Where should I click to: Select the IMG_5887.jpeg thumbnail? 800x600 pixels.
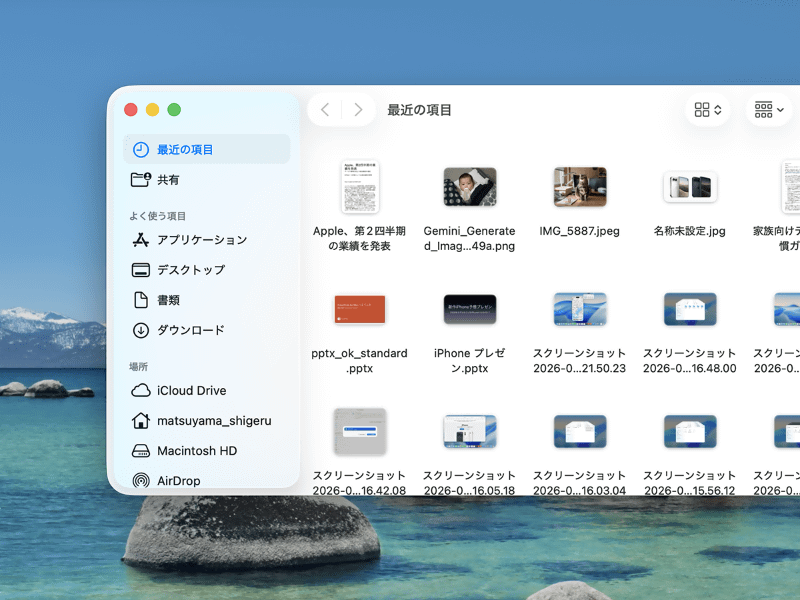(x=580, y=187)
